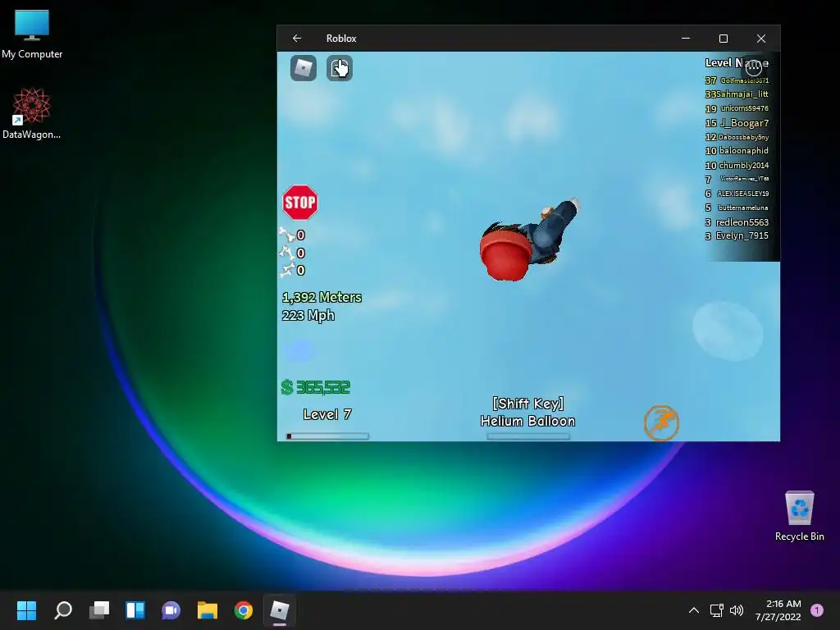This screenshot has width=840, height=630.
Task: Open File Explorer from taskbar
Action: pos(208,610)
